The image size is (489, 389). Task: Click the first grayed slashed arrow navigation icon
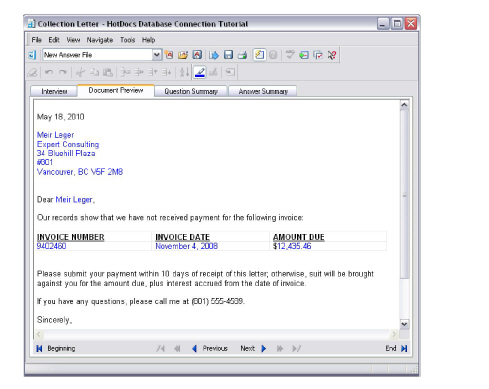161,349
